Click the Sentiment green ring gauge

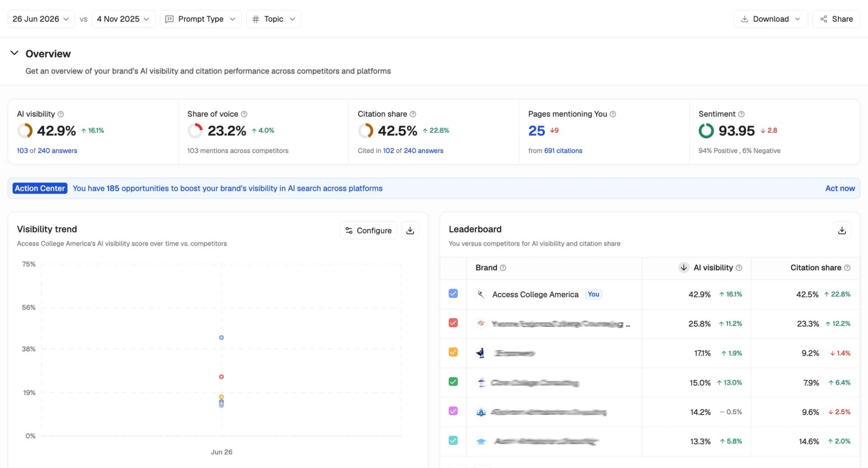click(706, 131)
